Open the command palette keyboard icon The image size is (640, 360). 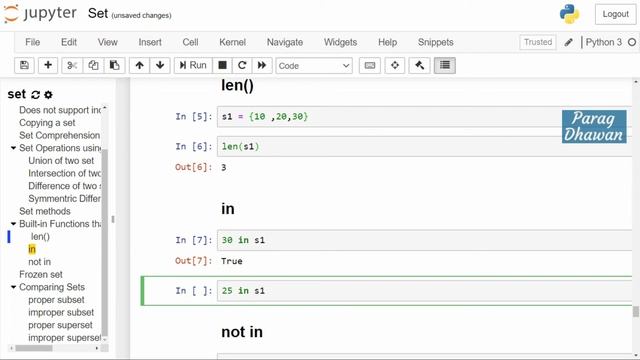tap(370, 65)
